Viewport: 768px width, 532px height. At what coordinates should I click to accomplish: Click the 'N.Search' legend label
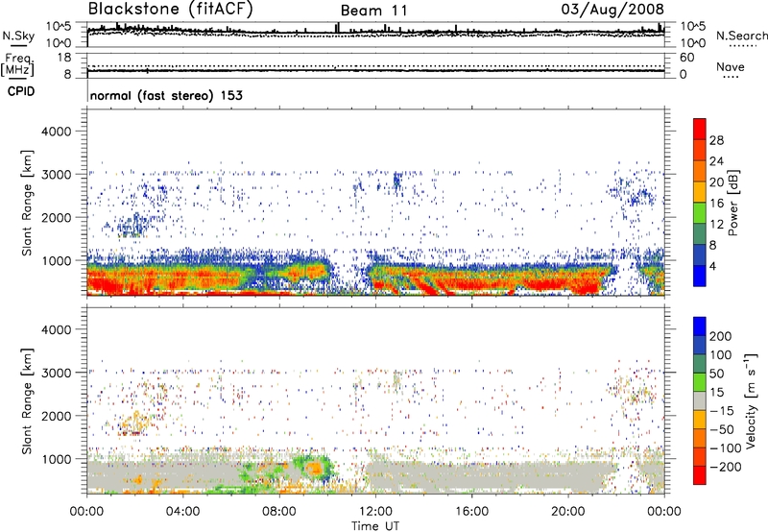(741, 36)
